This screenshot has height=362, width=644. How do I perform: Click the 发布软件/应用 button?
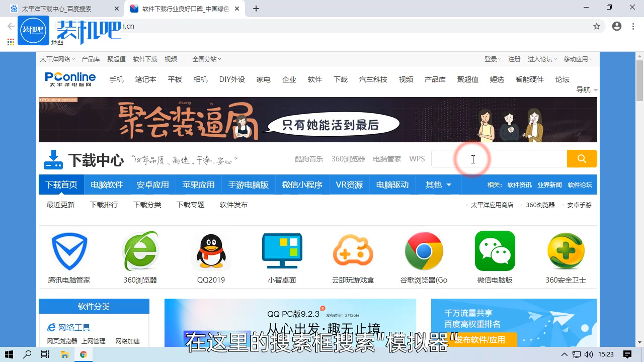tap(479, 339)
